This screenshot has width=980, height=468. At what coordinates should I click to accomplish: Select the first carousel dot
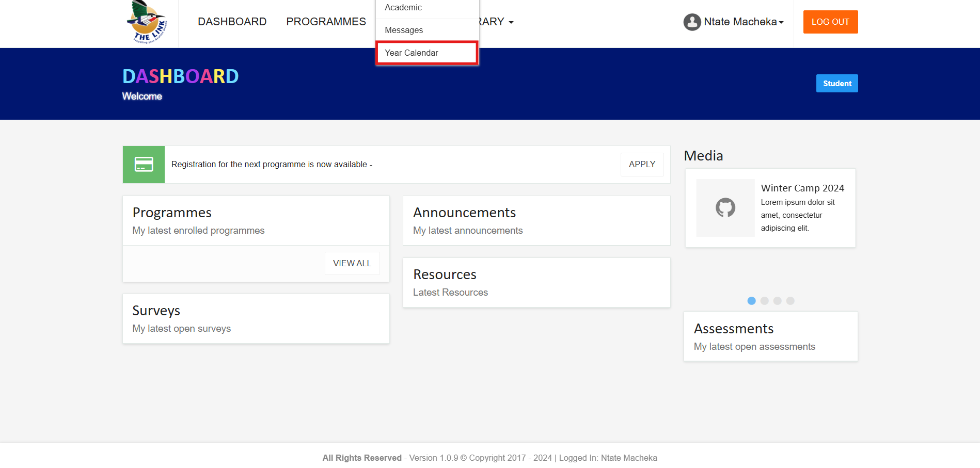click(x=751, y=301)
